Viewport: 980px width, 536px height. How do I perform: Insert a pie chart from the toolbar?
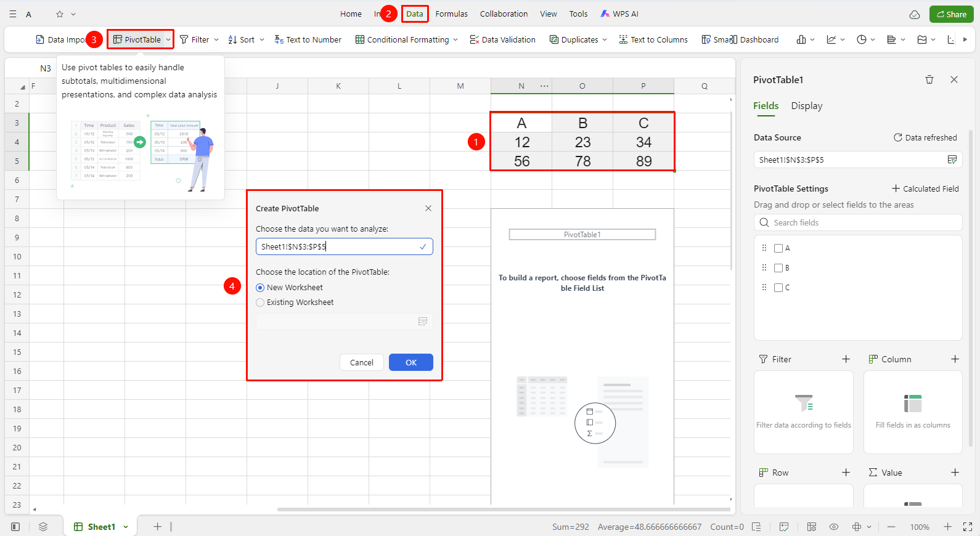[x=862, y=39]
